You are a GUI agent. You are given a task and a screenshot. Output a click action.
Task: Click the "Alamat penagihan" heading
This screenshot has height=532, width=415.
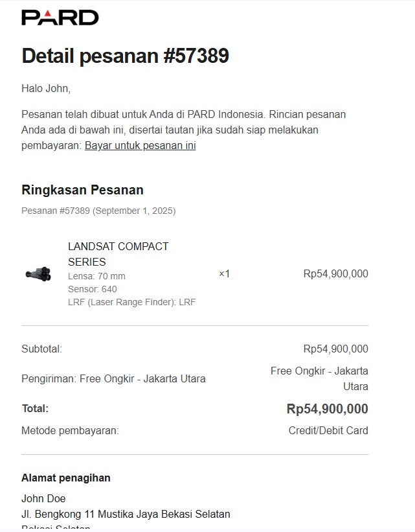point(66,478)
